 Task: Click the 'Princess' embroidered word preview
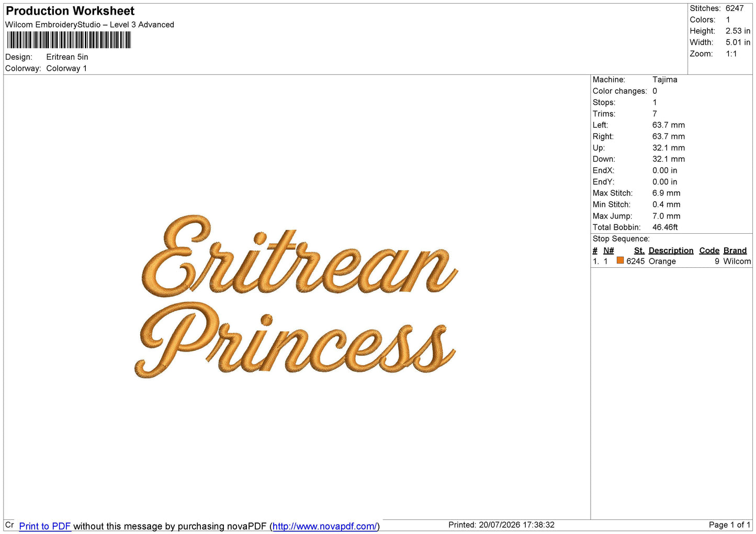[296, 340]
